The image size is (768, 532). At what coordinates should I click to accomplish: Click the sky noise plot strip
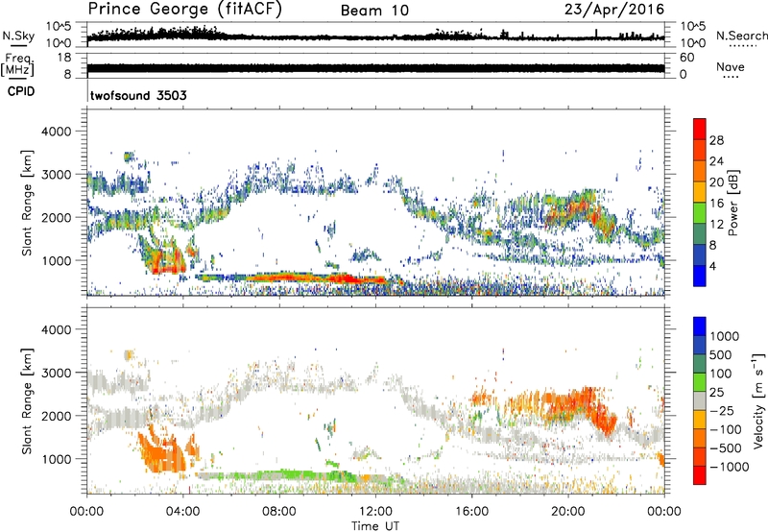pyautogui.click(x=375, y=35)
